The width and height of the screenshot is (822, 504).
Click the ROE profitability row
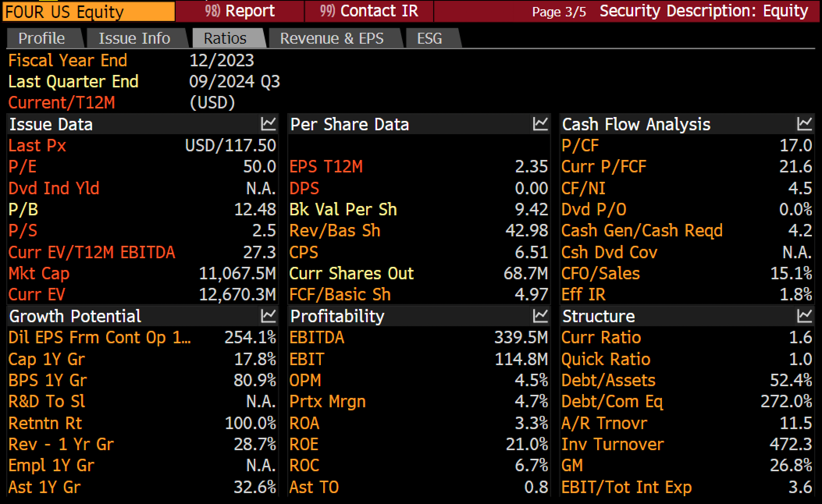(419, 444)
